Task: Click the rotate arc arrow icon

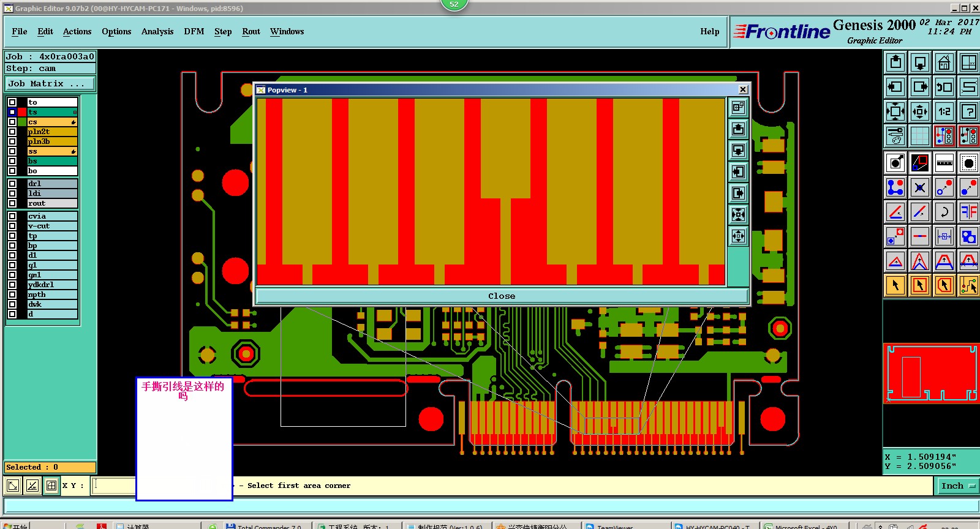Action: [944, 212]
